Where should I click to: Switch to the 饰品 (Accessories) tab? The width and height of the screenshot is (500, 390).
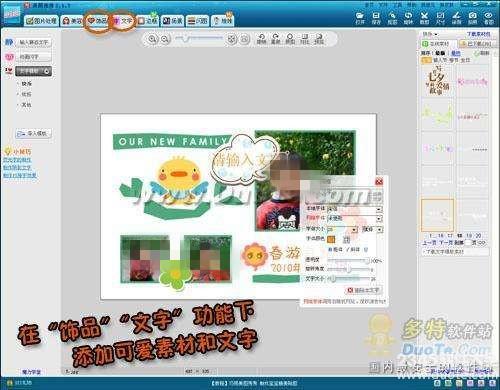point(97,21)
